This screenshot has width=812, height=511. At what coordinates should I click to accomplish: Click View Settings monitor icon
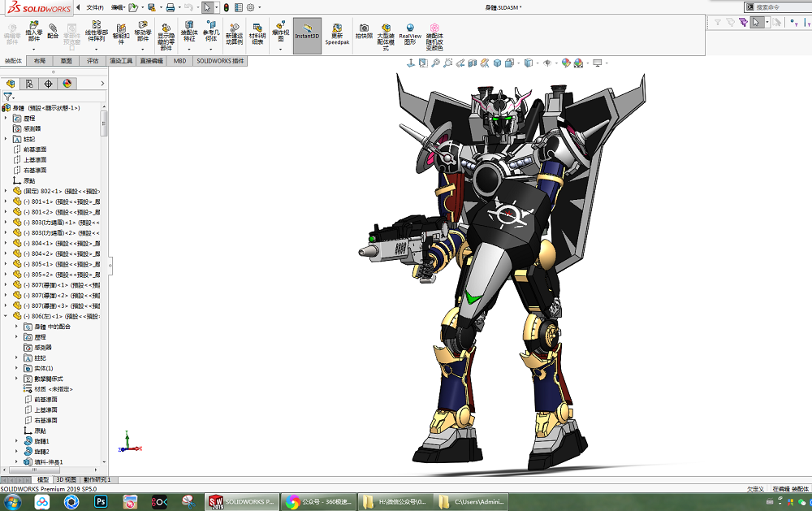pyautogui.click(x=597, y=63)
